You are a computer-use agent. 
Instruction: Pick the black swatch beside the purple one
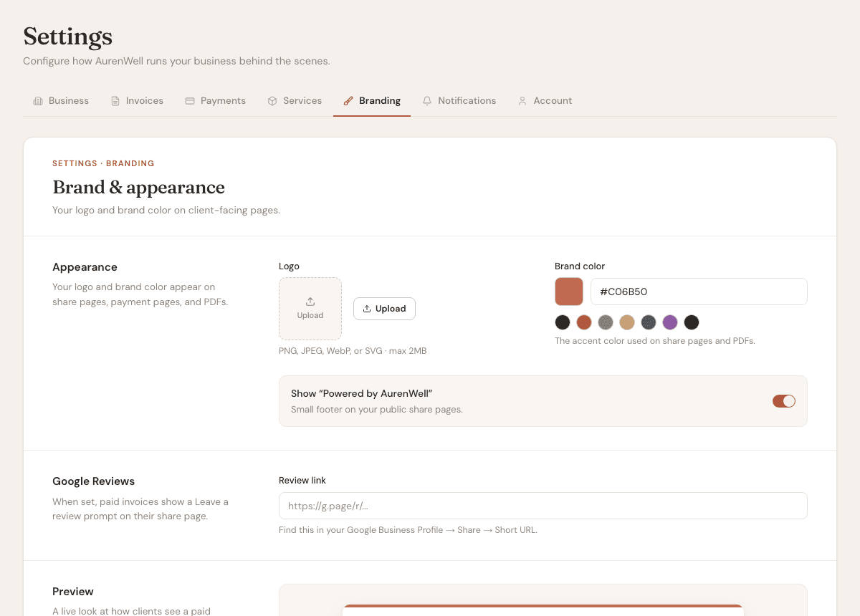coord(692,322)
